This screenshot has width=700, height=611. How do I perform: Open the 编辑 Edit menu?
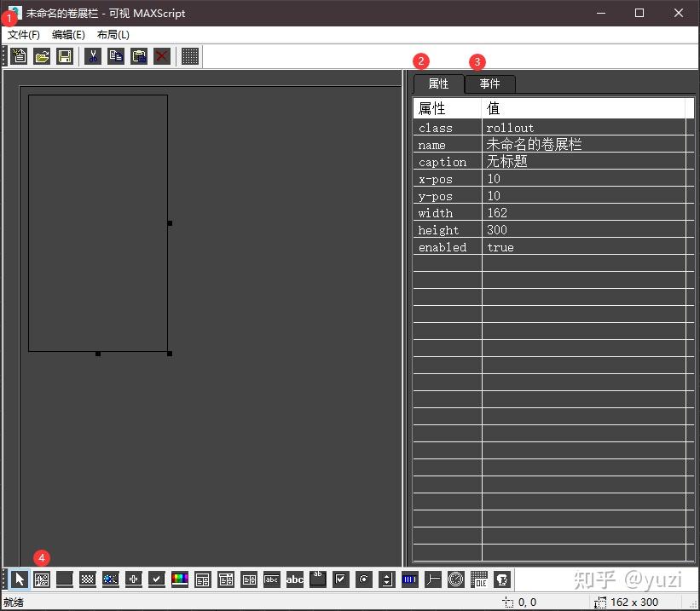[67, 34]
